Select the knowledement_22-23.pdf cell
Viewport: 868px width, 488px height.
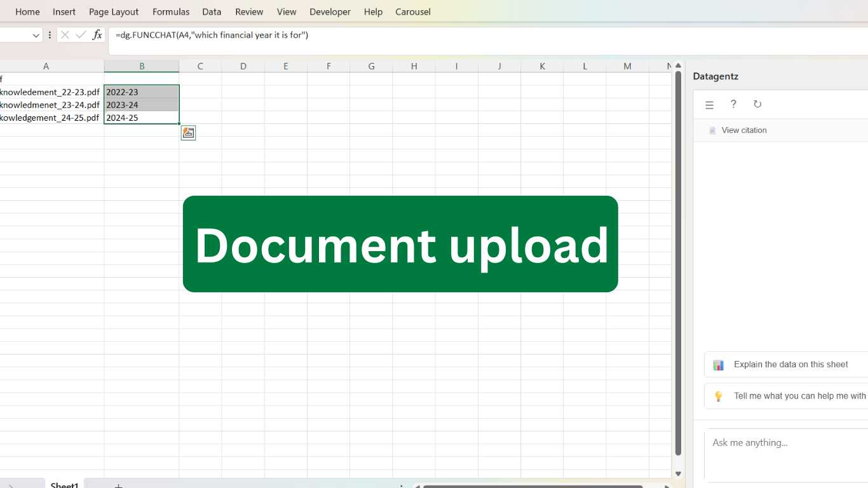click(52, 92)
